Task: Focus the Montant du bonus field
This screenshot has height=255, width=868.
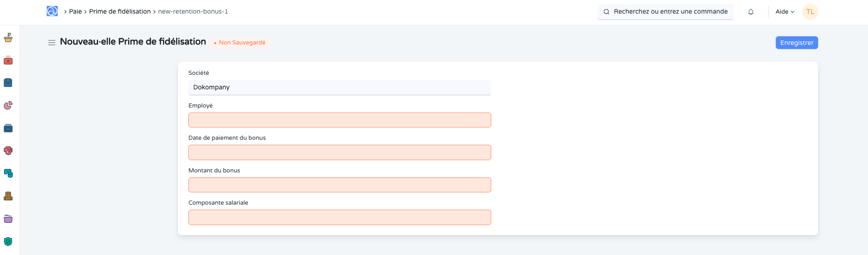Action: click(x=340, y=185)
